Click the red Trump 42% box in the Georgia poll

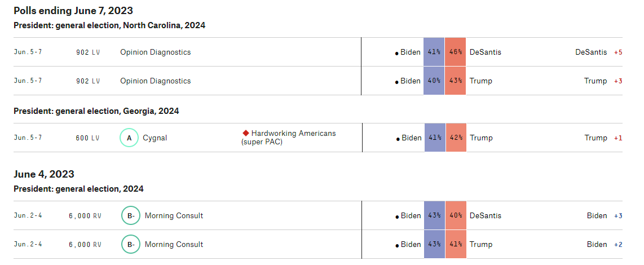coord(456,138)
